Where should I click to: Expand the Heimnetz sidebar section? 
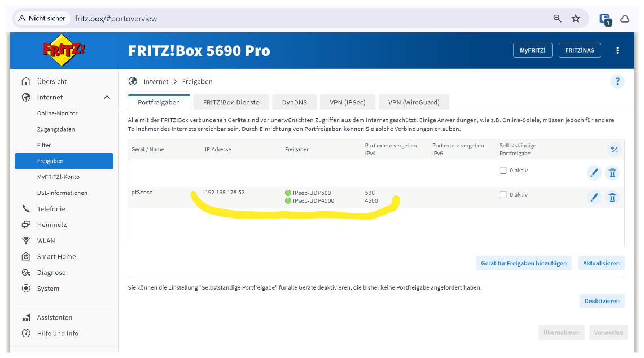pyautogui.click(x=51, y=225)
